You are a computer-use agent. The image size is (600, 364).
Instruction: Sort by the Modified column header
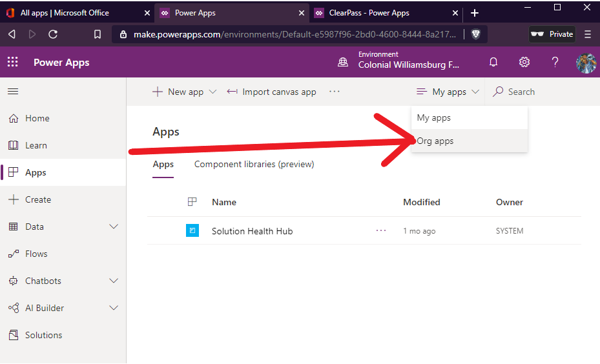pyautogui.click(x=421, y=202)
